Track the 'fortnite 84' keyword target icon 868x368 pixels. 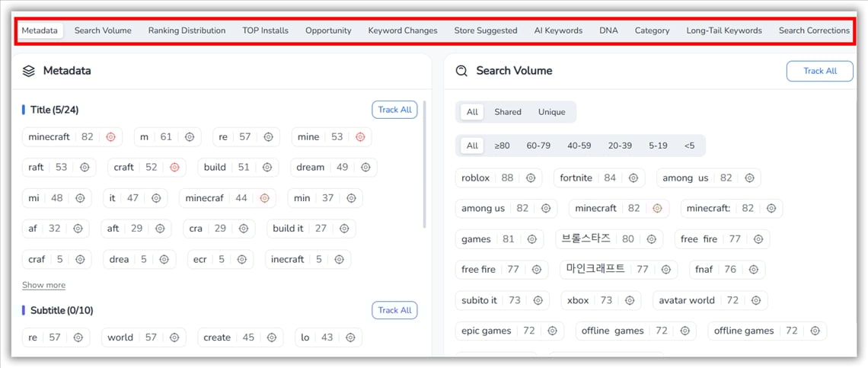pos(633,178)
